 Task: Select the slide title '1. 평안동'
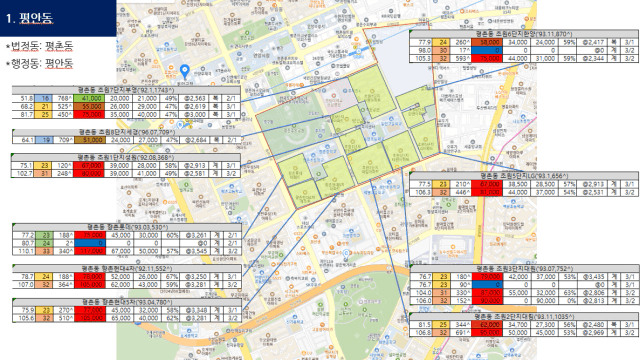pos(29,18)
